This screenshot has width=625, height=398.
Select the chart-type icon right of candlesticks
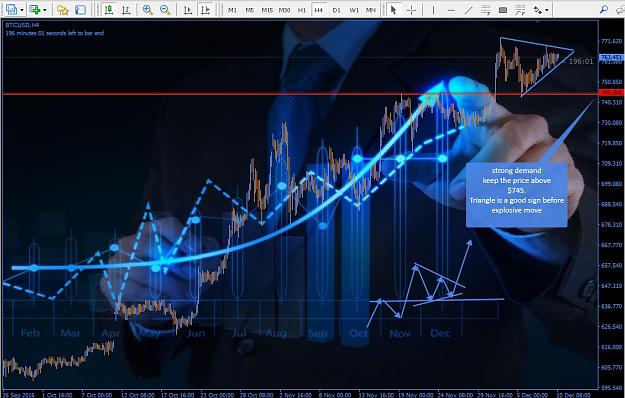(x=126, y=10)
